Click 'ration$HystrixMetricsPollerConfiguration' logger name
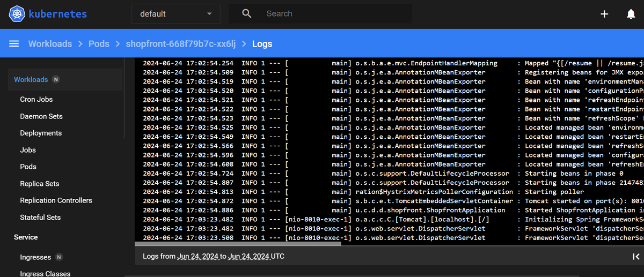 [x=434, y=192]
